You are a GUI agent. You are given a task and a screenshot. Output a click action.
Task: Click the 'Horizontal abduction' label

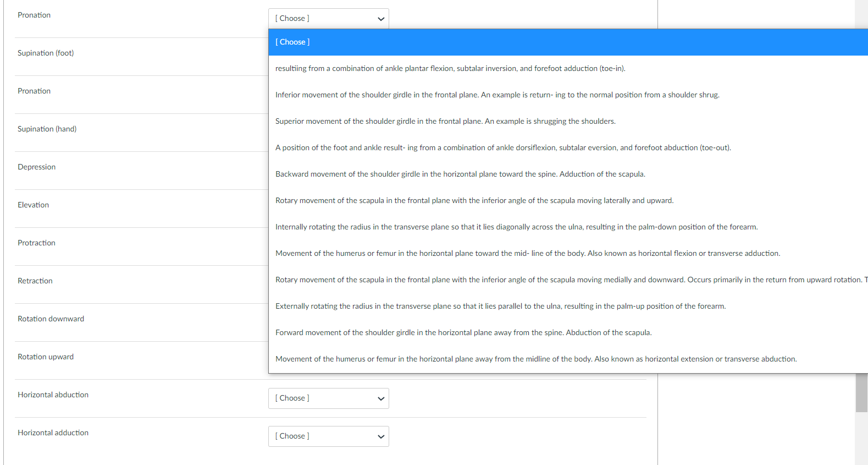point(53,395)
